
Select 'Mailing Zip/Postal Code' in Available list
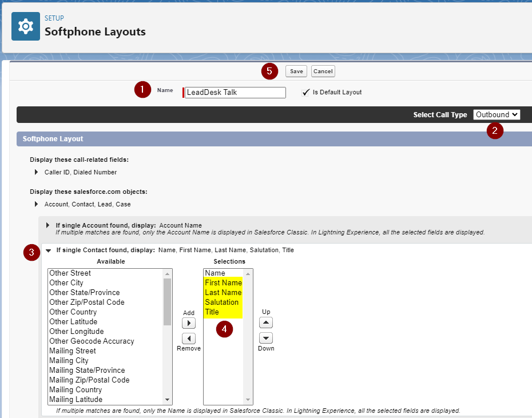coord(106,380)
